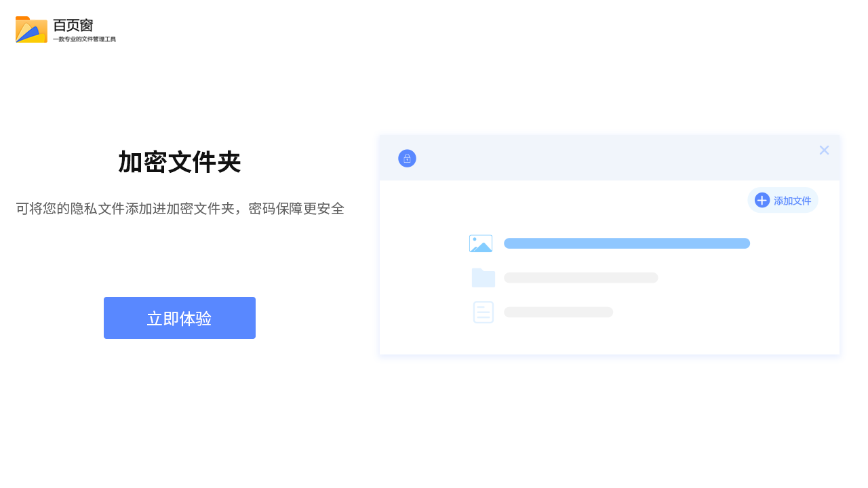Click the tagline under the logo
This screenshot has height=488, width=868.
[x=83, y=39]
